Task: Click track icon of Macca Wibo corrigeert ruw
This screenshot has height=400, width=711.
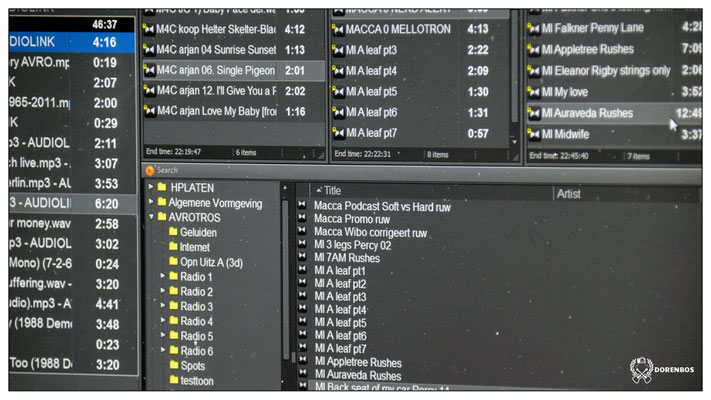Action: pyautogui.click(x=302, y=231)
